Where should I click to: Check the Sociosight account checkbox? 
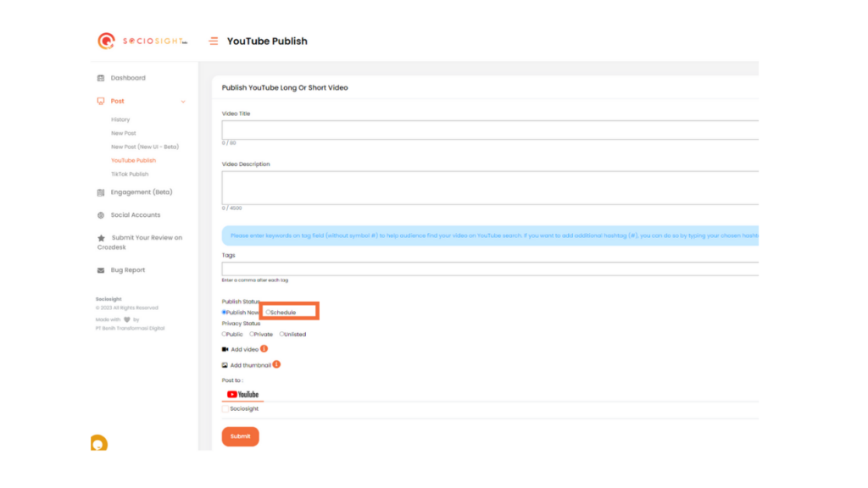click(x=225, y=409)
